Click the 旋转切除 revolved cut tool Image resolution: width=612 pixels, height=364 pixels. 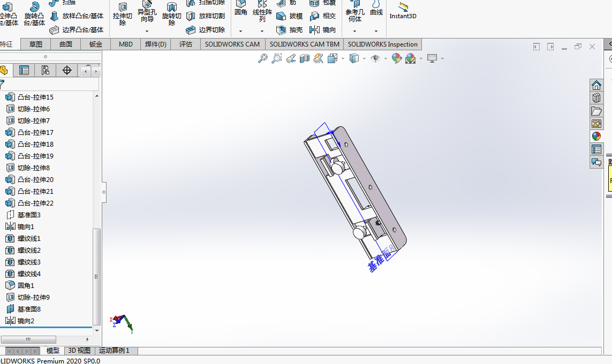pyautogui.click(x=172, y=14)
